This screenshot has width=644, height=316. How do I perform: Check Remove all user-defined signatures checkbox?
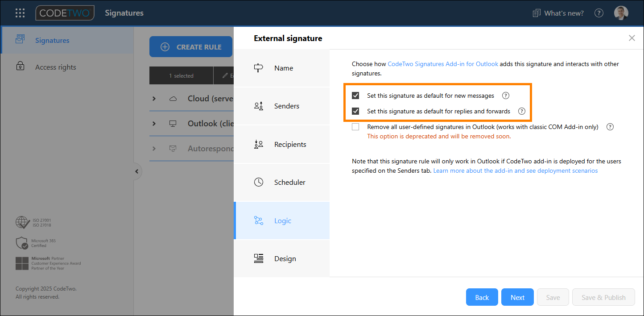point(355,127)
